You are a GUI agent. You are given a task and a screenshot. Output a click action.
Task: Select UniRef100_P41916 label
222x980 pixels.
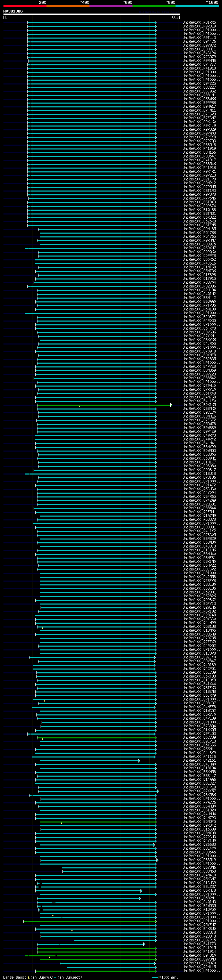[x=199, y=168]
